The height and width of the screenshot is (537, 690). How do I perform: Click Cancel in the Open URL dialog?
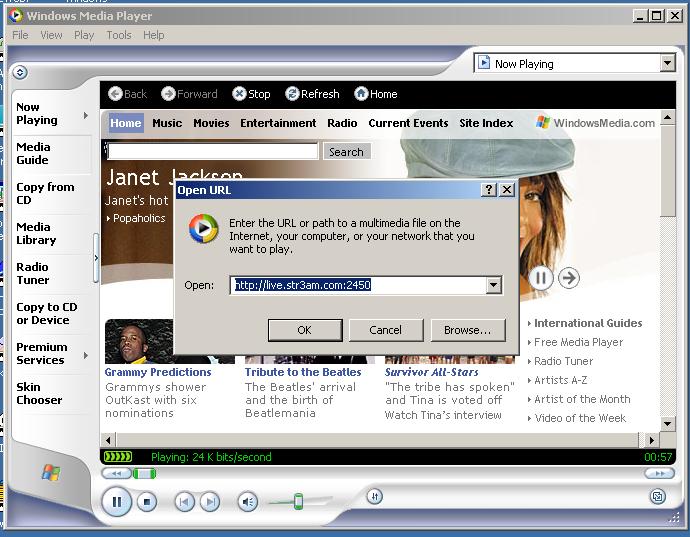(386, 330)
